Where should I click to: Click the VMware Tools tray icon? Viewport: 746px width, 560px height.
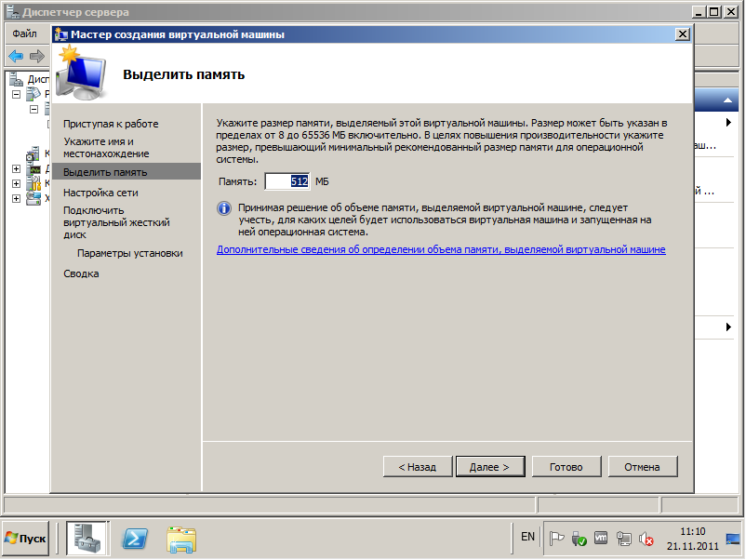601,538
